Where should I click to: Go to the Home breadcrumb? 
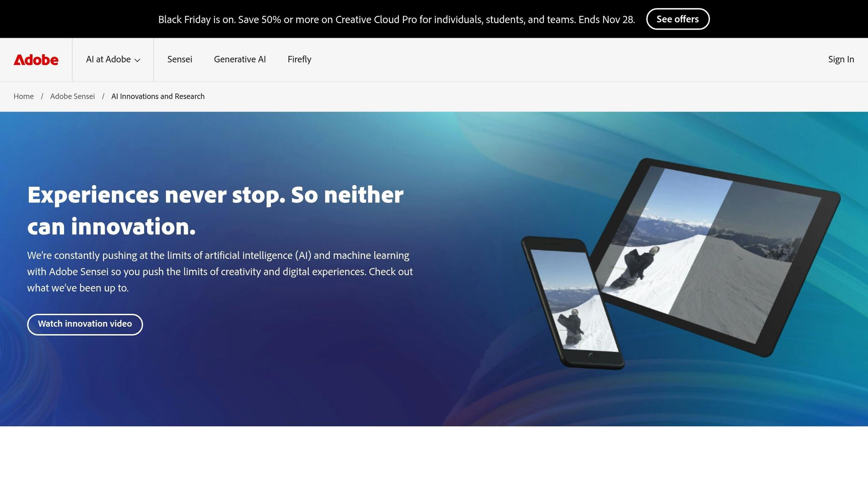(24, 96)
